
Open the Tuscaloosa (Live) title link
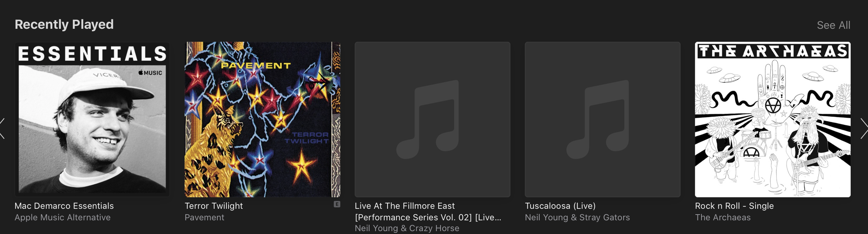[x=560, y=206]
